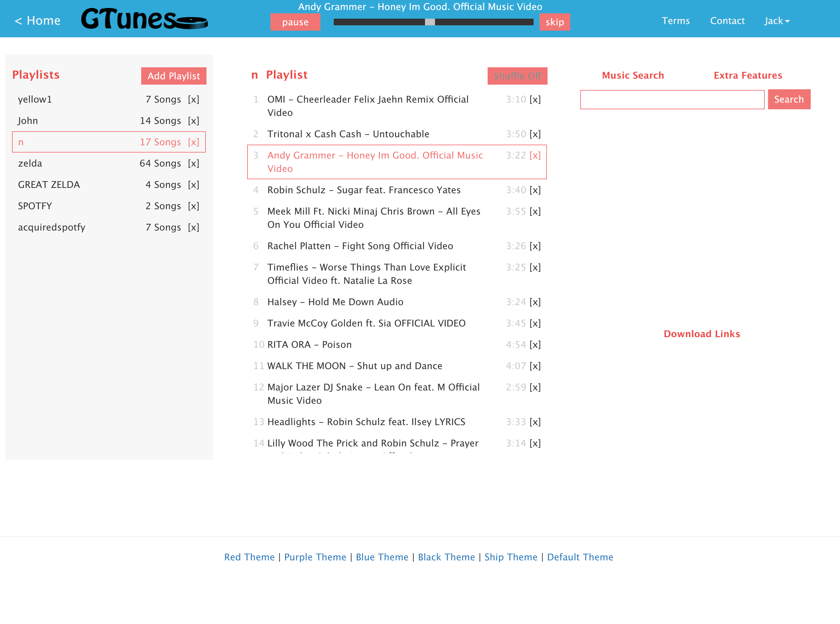This screenshot has width=840, height=624.
Task: Remove RITA ORA – Poison from playlist
Action: (x=535, y=344)
